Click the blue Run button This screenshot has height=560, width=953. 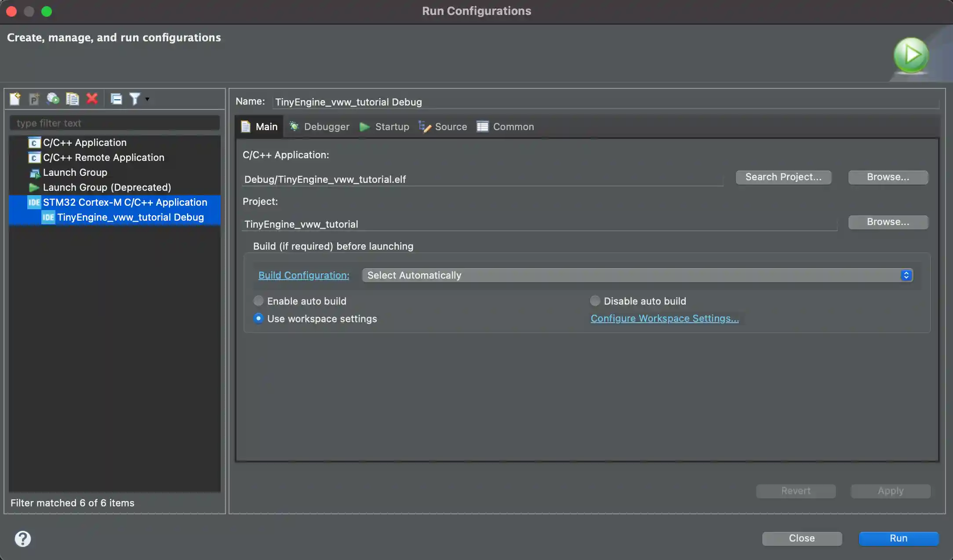tap(898, 538)
